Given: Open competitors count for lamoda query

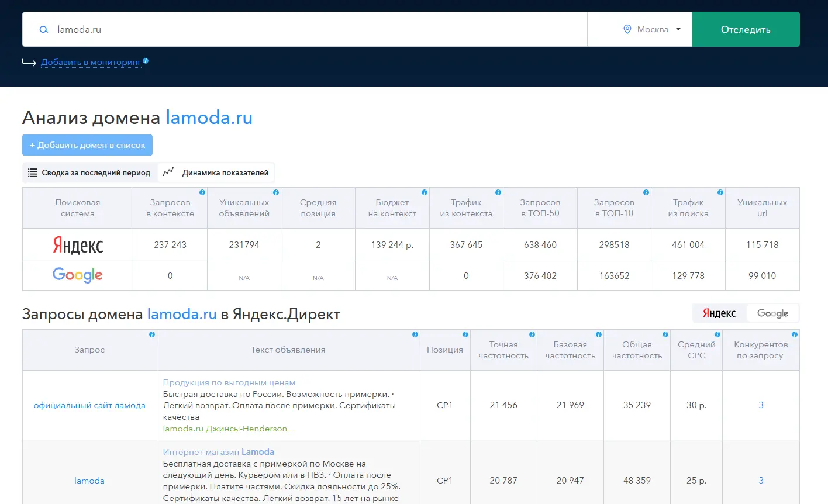Looking at the screenshot, I should 761,480.
